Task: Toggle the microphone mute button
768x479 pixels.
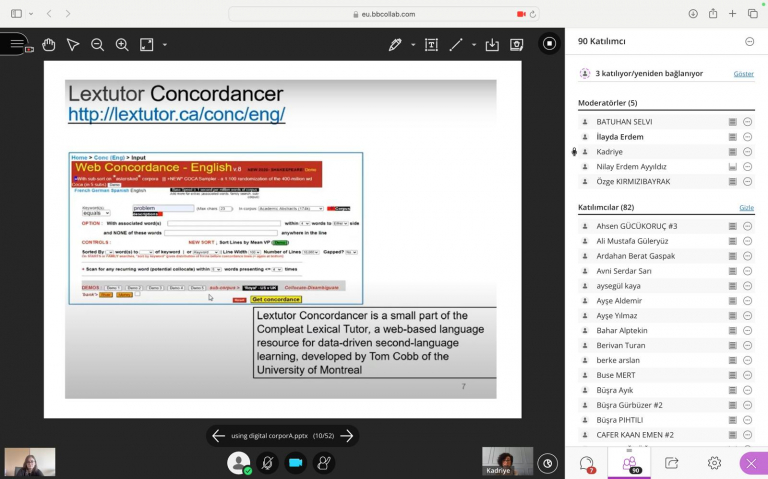Action: pos(267,462)
